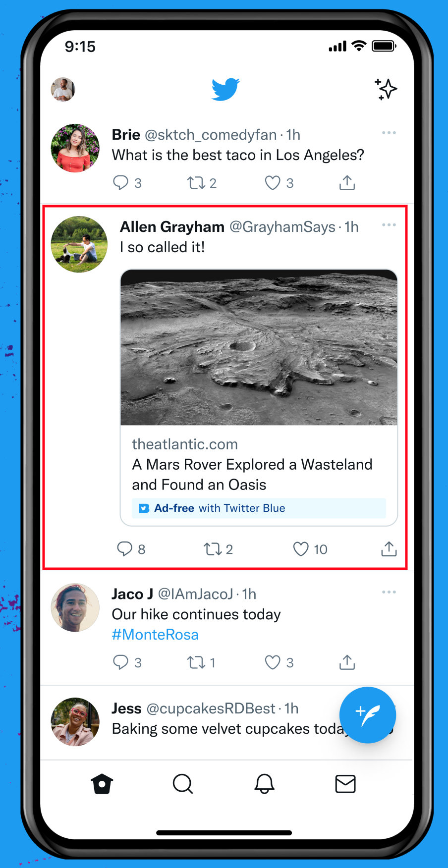This screenshot has height=868, width=448.
Task: Retweet Allen Grayham's tweet
Action: point(213,549)
